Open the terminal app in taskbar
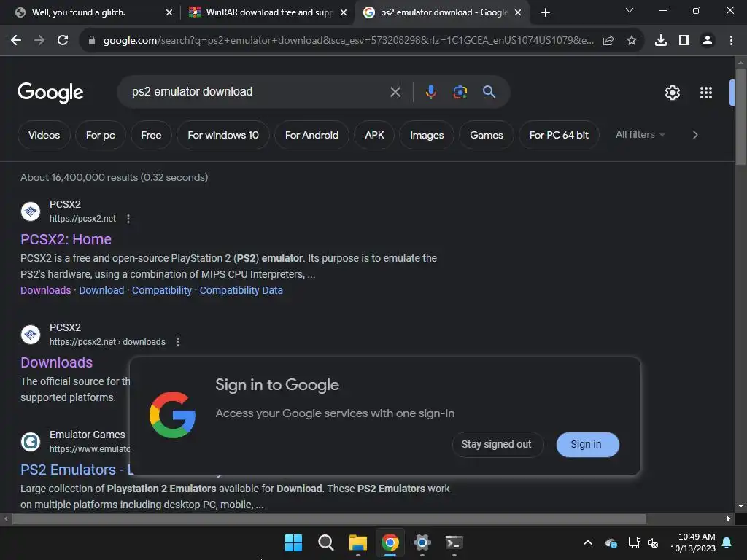The image size is (747, 560). tap(454, 542)
